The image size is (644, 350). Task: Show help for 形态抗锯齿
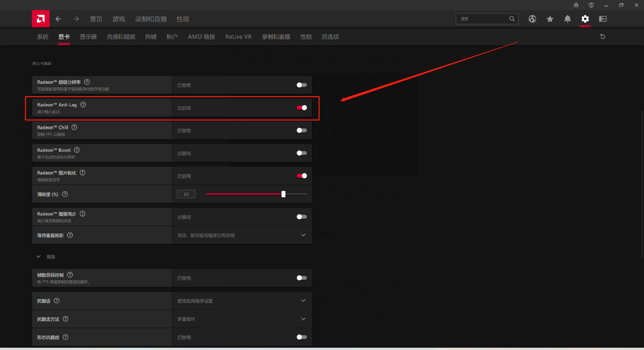click(65, 337)
